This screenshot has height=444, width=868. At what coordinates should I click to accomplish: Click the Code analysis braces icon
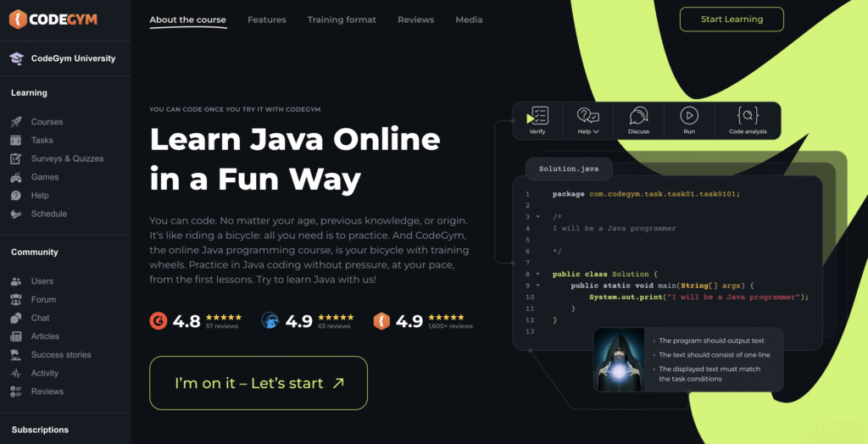point(748,116)
